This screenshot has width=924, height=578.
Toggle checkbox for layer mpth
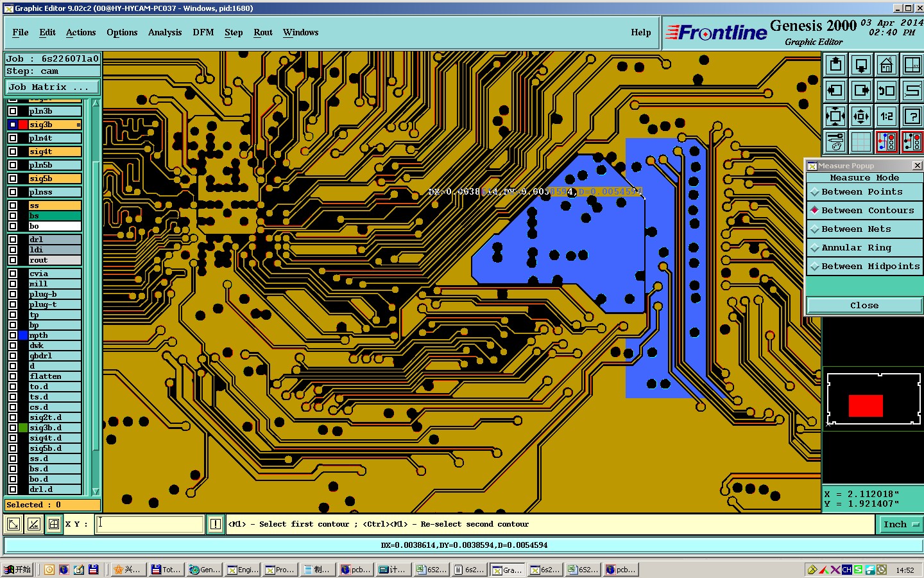pyautogui.click(x=13, y=335)
